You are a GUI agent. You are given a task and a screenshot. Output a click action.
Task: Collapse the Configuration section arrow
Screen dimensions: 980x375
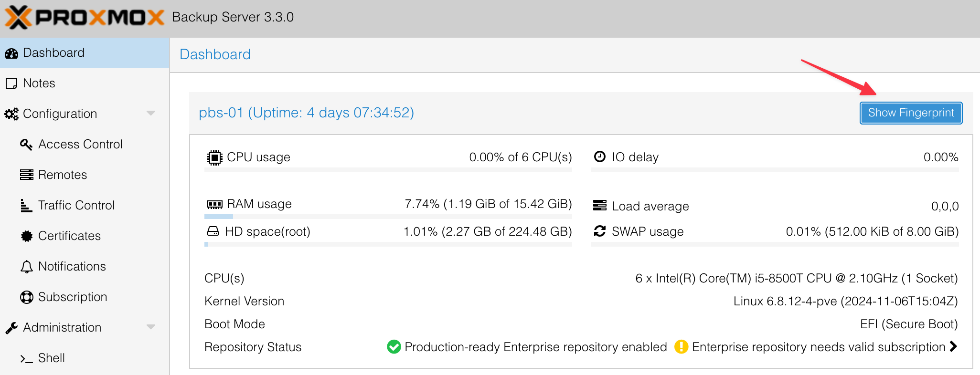pyautogui.click(x=151, y=113)
